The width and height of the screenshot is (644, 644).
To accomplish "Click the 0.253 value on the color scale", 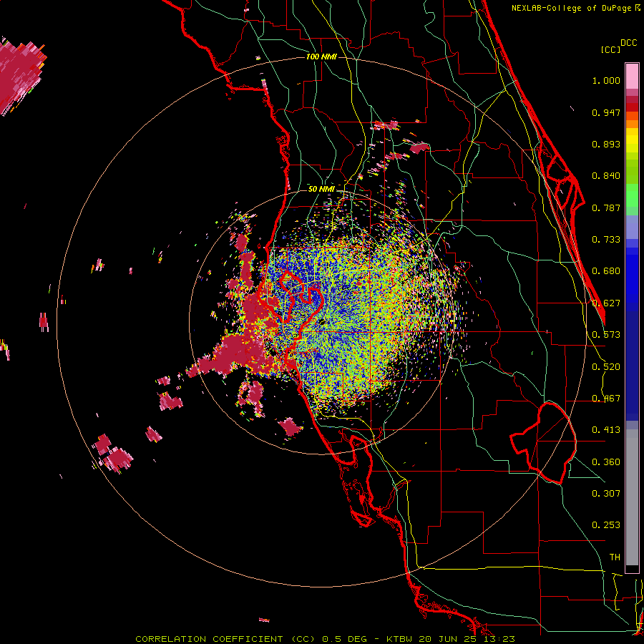I will point(606,525).
